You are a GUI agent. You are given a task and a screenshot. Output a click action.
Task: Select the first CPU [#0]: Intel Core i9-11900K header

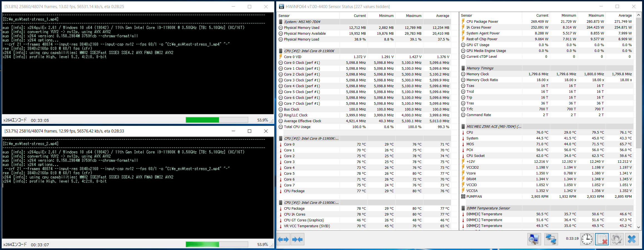pyautogui.click(x=364, y=51)
